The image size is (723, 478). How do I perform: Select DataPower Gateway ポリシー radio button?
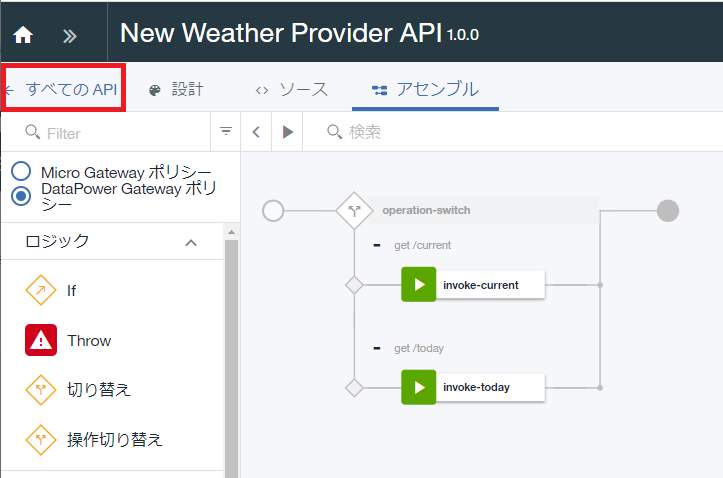click(21, 196)
